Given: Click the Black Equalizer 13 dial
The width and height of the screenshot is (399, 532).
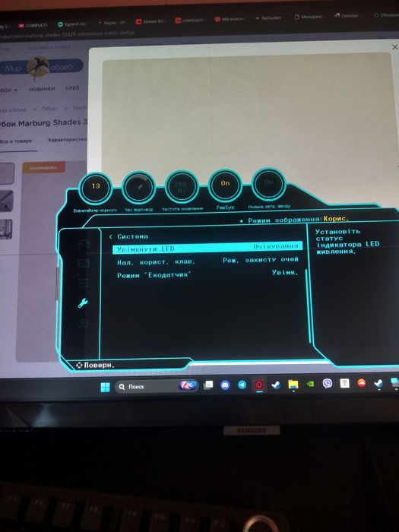Looking at the screenshot, I should (95, 188).
